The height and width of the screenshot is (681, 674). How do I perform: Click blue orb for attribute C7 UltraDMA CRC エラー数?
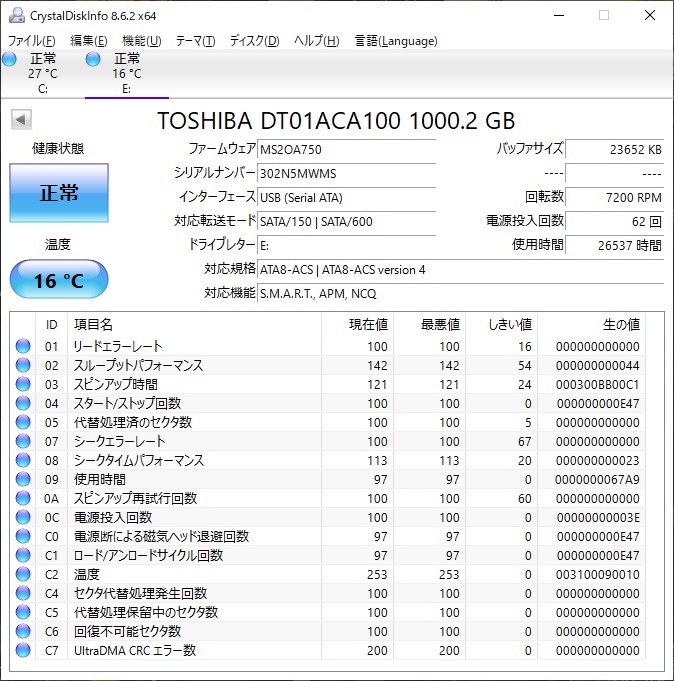click(23, 650)
